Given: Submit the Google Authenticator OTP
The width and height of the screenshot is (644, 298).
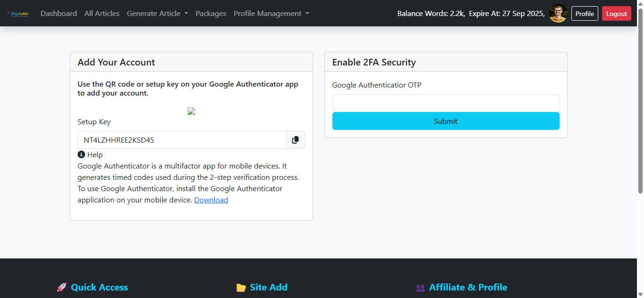Looking at the screenshot, I should coord(446,121).
